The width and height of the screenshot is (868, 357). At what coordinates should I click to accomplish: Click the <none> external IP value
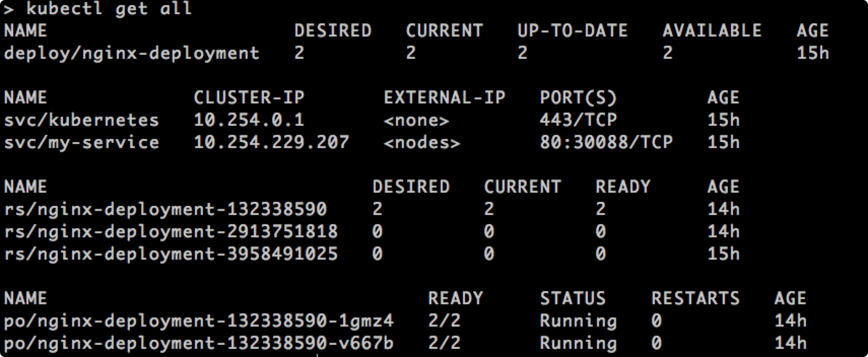click(416, 121)
